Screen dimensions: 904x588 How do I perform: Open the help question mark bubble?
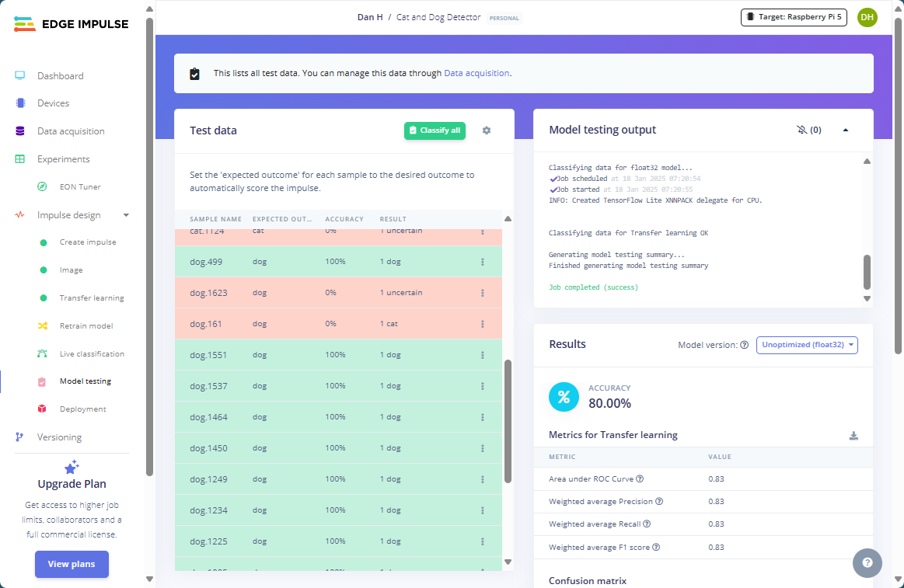coord(867,563)
